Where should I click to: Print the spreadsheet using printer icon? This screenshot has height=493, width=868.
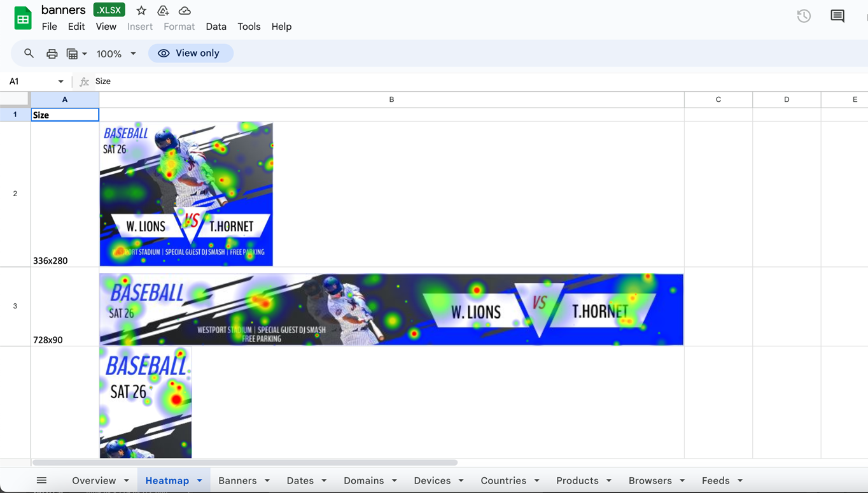[x=52, y=54]
